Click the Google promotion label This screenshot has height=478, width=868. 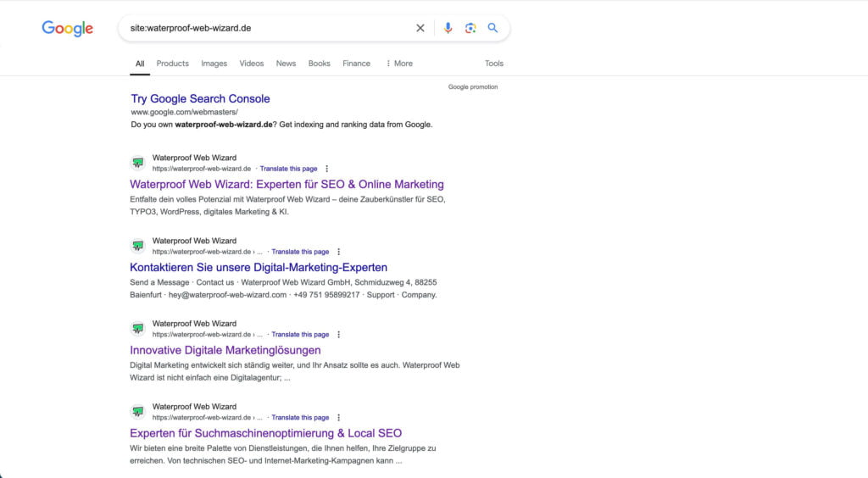click(473, 86)
